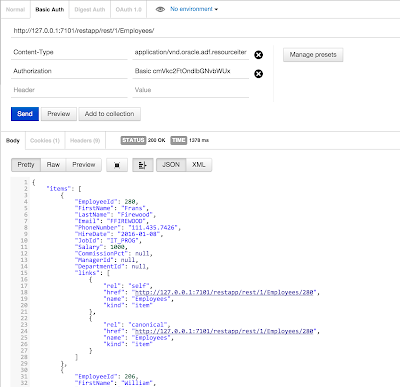Click the "LastName": "Firewood" line

[x=115, y=215]
